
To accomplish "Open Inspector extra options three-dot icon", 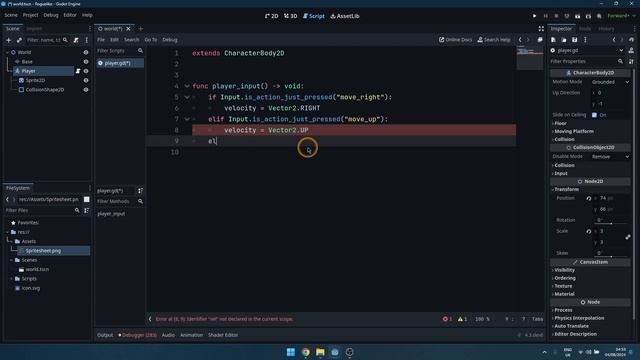I will coord(585,40).
